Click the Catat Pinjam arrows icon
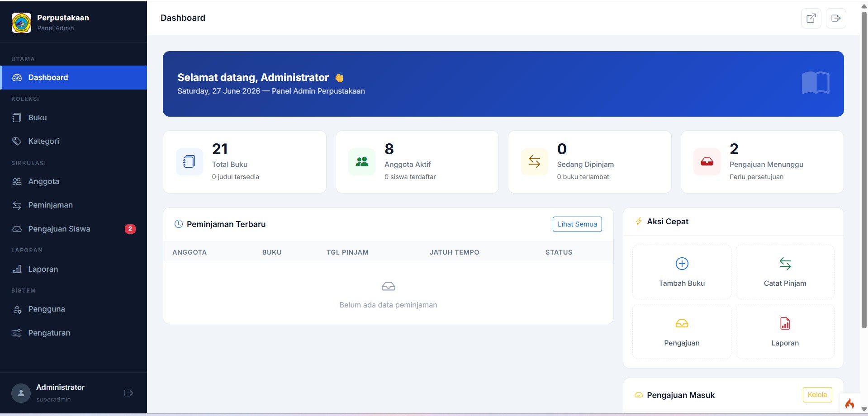 785,264
